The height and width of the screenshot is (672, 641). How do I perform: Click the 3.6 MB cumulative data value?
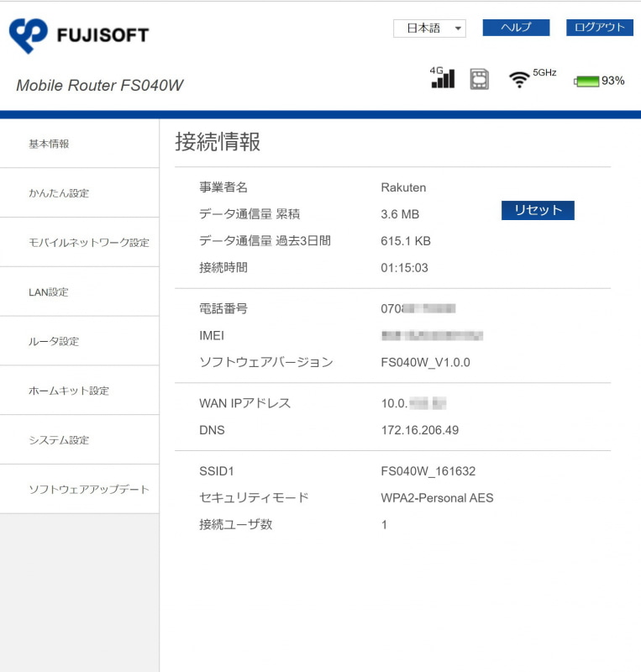(400, 214)
